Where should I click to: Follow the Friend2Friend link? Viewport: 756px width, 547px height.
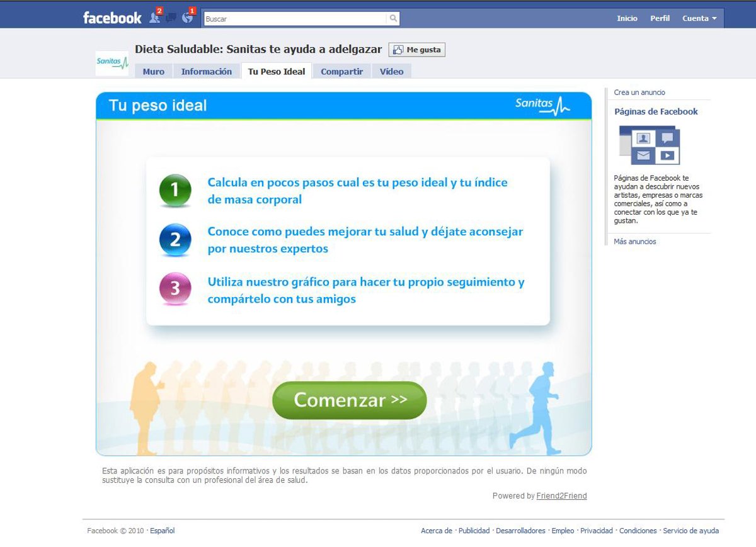tap(561, 496)
